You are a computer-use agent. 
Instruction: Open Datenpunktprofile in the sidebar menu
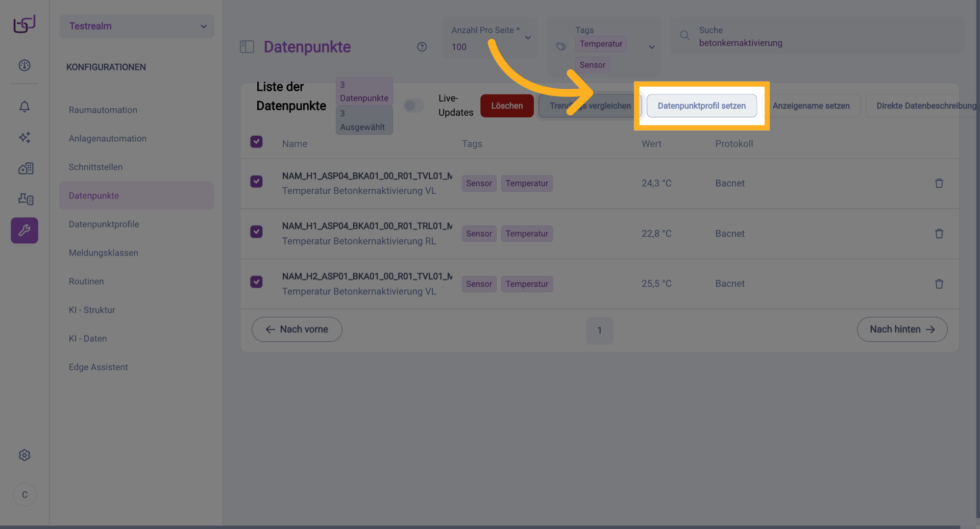click(x=104, y=224)
